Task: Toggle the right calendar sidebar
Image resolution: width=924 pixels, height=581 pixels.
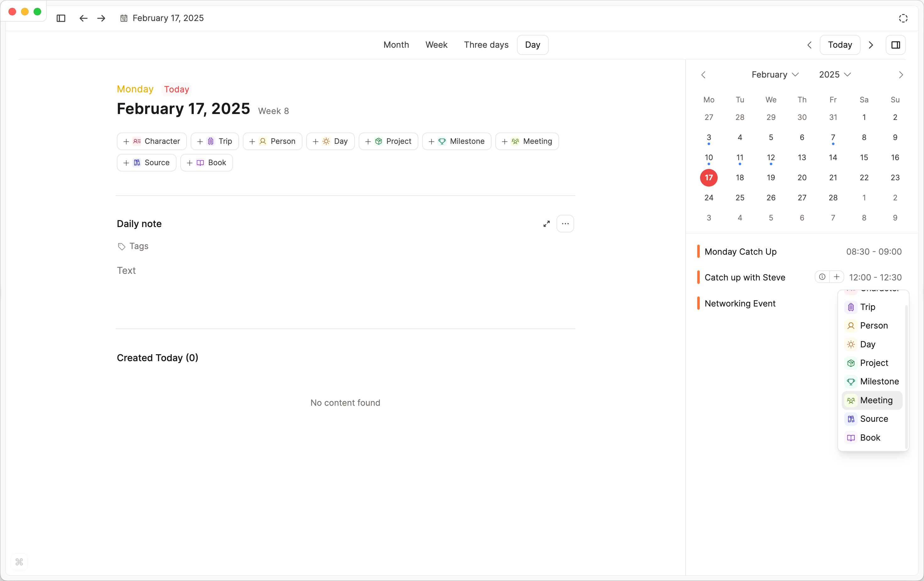Action: [896, 45]
